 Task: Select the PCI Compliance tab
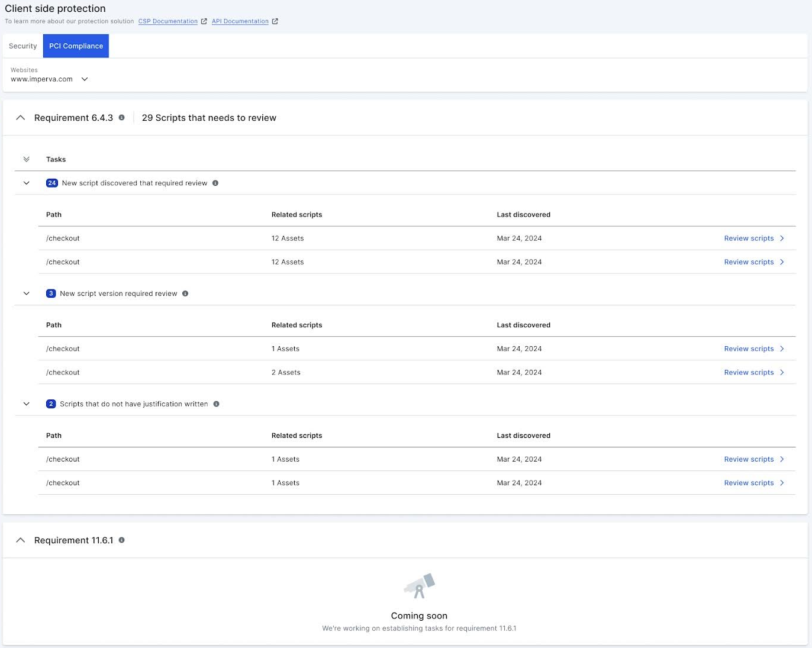(x=76, y=46)
